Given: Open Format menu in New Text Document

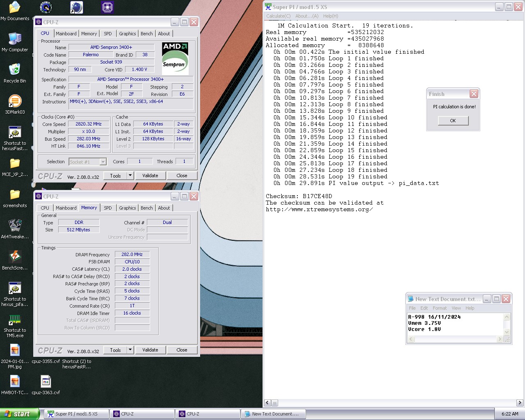Looking at the screenshot, I should (x=440, y=308).
